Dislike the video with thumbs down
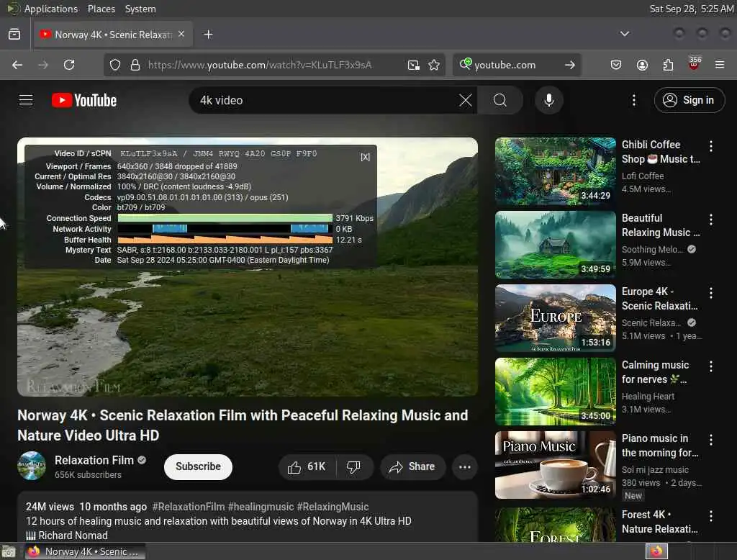This screenshot has width=737, height=560. coord(353,467)
